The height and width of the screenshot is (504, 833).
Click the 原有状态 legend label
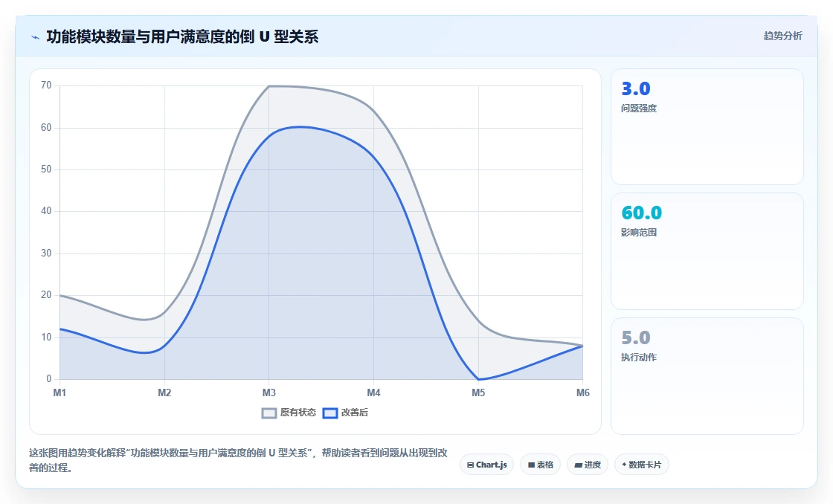(298, 413)
